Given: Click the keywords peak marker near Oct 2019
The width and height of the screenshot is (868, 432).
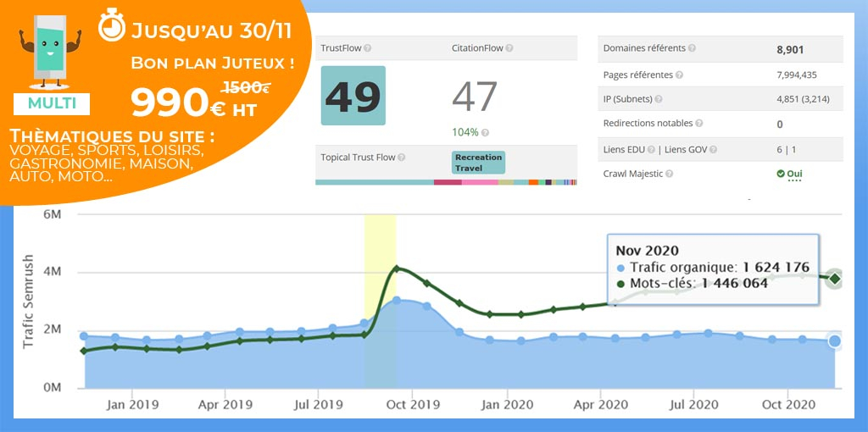Looking at the screenshot, I should (x=396, y=269).
